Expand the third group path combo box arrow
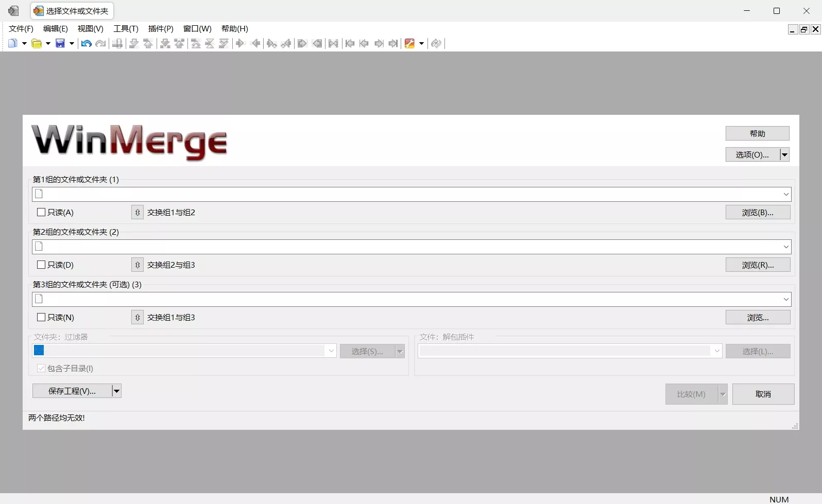The width and height of the screenshot is (822, 504). 786,299
